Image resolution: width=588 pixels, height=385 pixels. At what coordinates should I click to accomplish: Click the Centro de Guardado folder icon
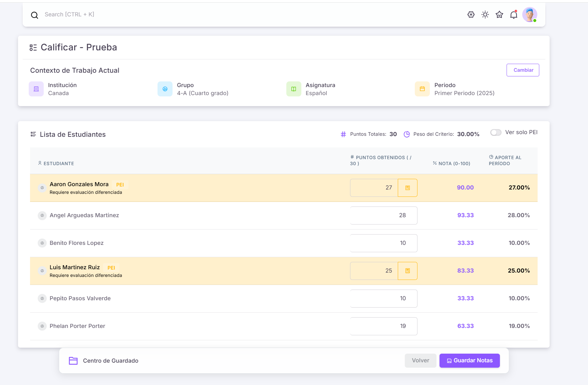[73, 361]
